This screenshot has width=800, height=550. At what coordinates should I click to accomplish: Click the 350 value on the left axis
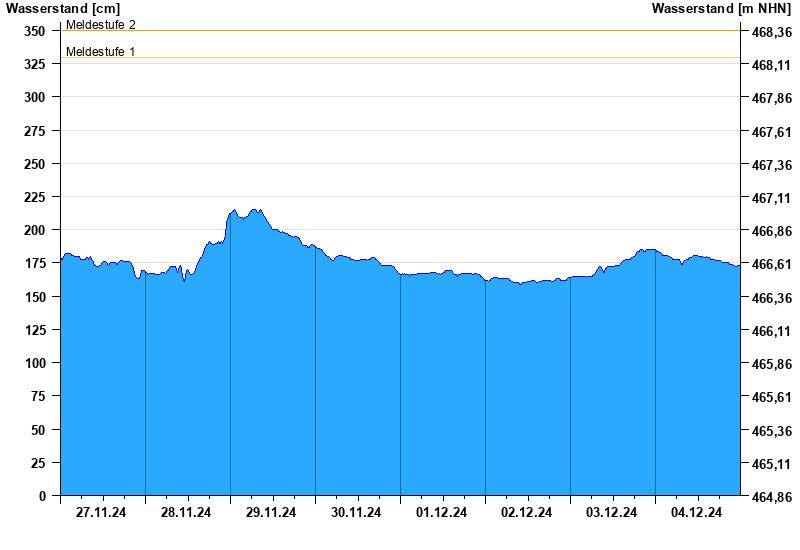(x=35, y=31)
